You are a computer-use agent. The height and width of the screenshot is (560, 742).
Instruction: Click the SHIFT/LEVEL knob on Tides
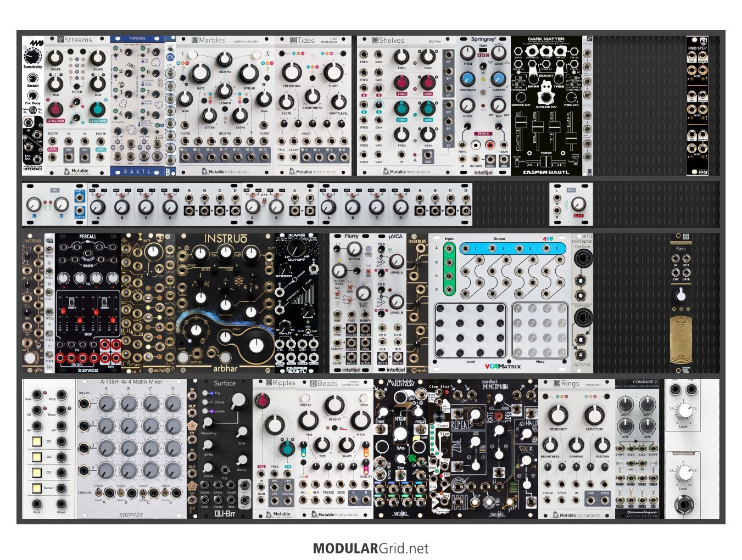coord(338,101)
